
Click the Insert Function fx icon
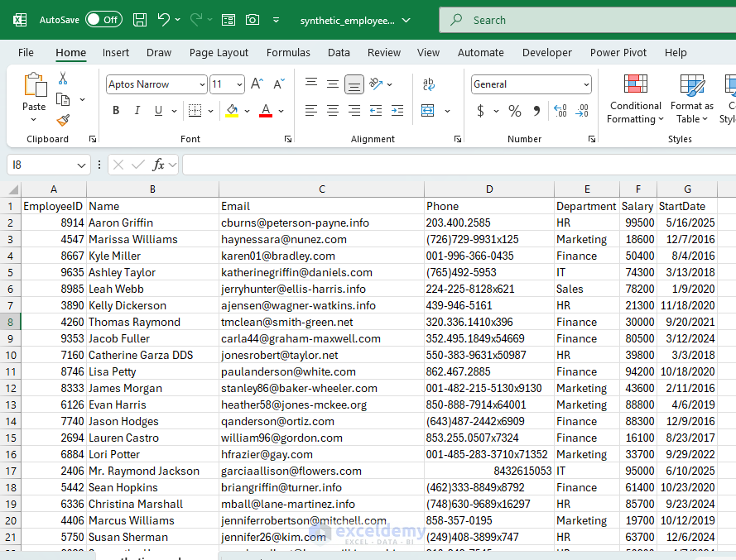pyautogui.click(x=159, y=165)
